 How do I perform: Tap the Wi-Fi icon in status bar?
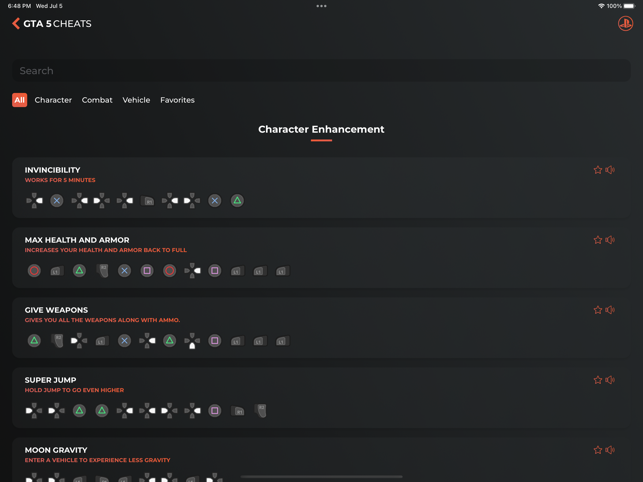point(601,6)
